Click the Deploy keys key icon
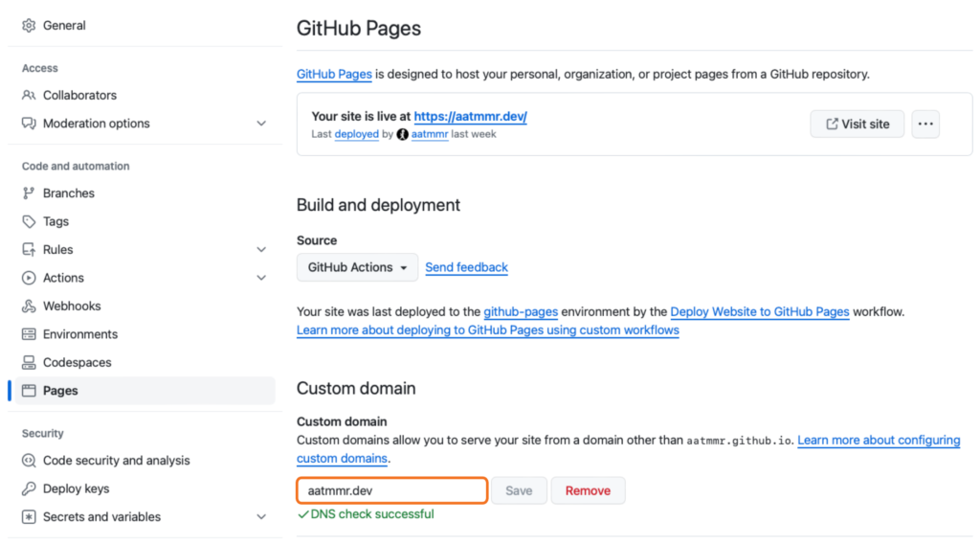Viewport: 980px width, 545px height. point(29,488)
